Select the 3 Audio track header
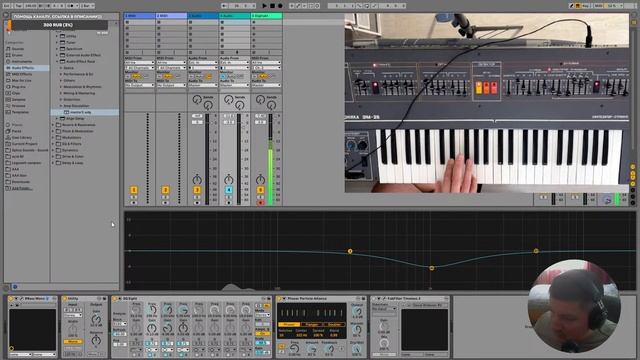This screenshot has width=640, height=360. pos(203,16)
